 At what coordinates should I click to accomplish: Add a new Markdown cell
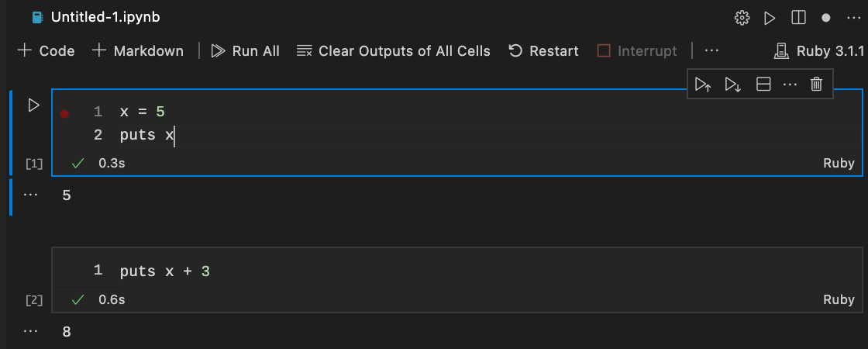(x=138, y=51)
